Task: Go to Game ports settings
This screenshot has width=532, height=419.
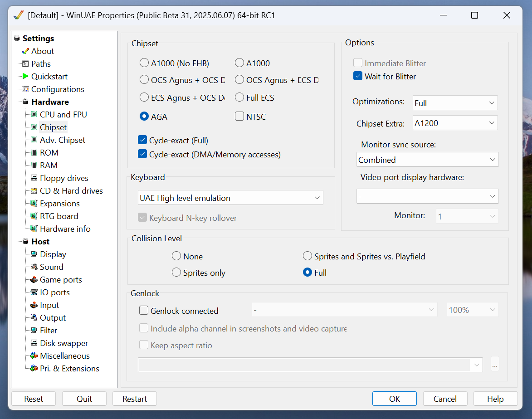Action: (x=61, y=279)
